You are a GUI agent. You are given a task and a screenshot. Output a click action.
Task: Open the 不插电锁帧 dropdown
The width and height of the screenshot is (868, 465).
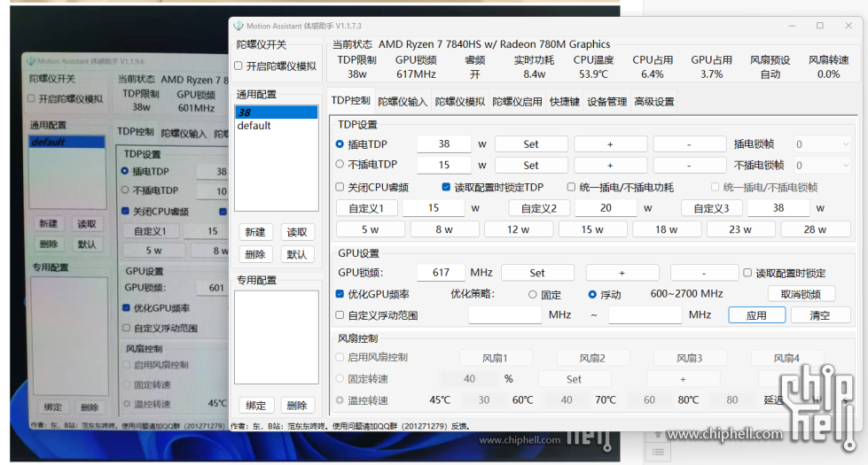click(822, 166)
